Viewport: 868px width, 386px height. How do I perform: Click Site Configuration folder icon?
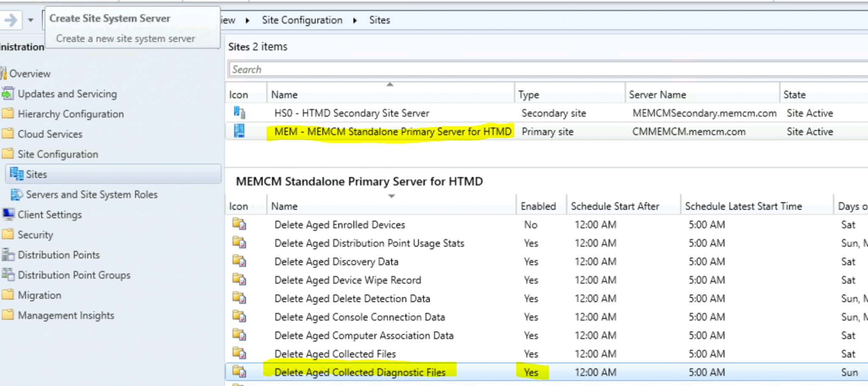(x=8, y=153)
